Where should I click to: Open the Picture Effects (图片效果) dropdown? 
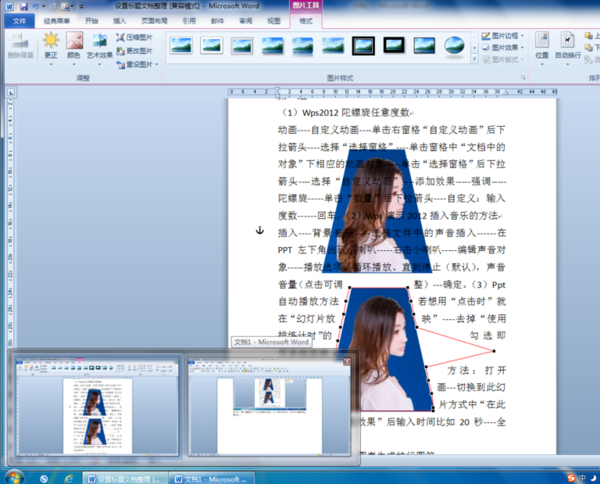[x=502, y=47]
